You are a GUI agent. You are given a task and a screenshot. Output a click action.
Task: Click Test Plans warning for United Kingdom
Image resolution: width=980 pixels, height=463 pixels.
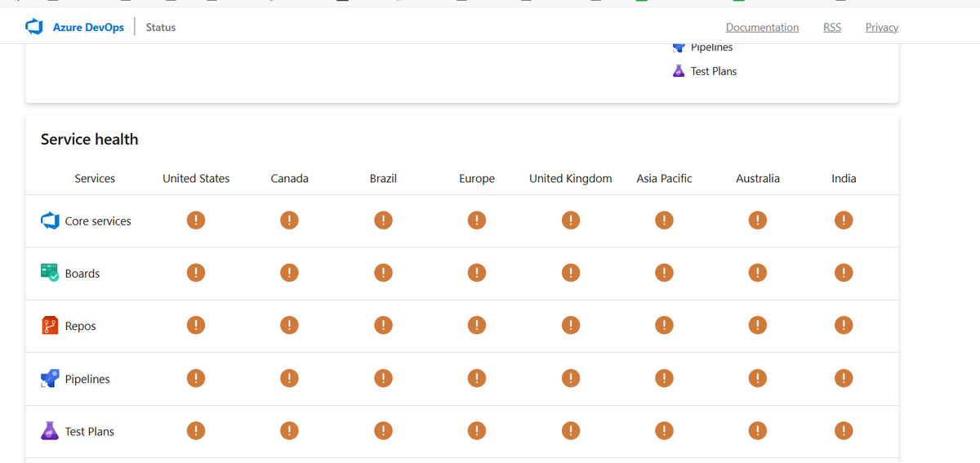(571, 430)
